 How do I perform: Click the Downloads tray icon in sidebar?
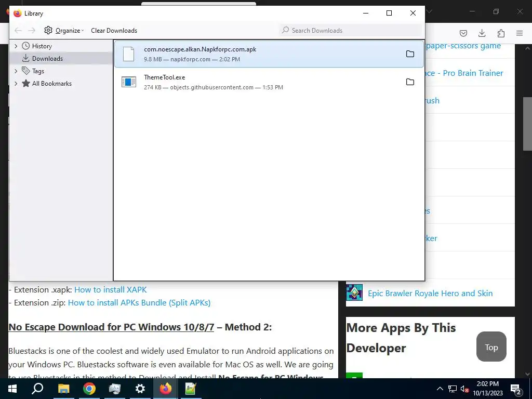(26, 58)
